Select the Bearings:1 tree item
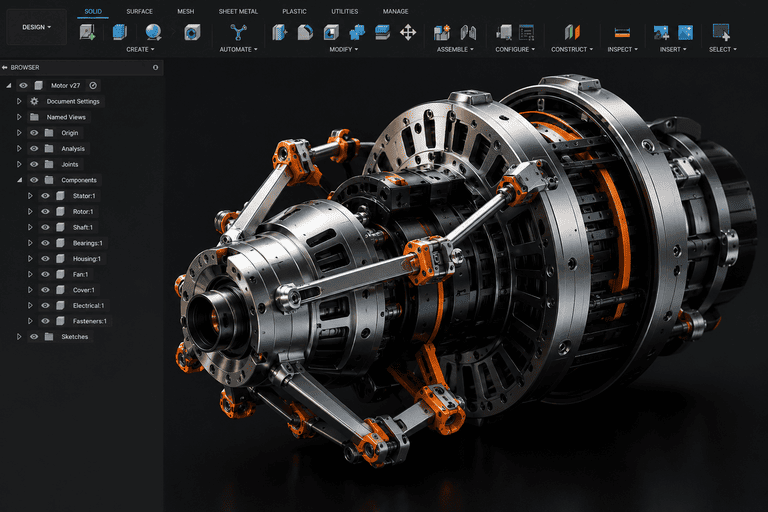The height and width of the screenshot is (512, 768). (88, 243)
